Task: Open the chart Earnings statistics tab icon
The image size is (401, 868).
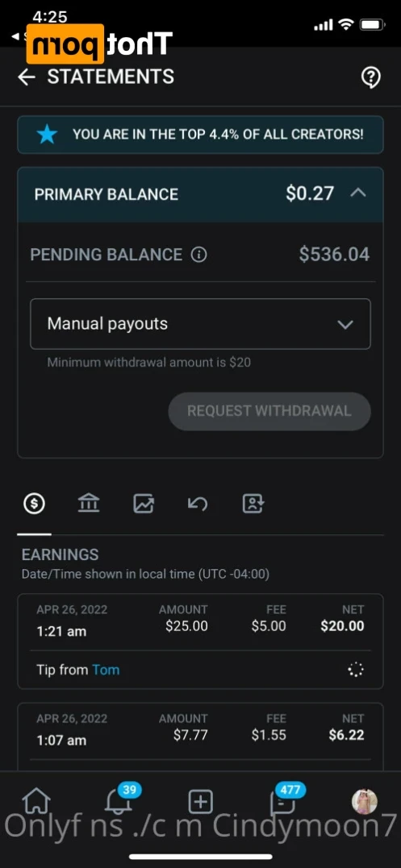Action: [144, 504]
